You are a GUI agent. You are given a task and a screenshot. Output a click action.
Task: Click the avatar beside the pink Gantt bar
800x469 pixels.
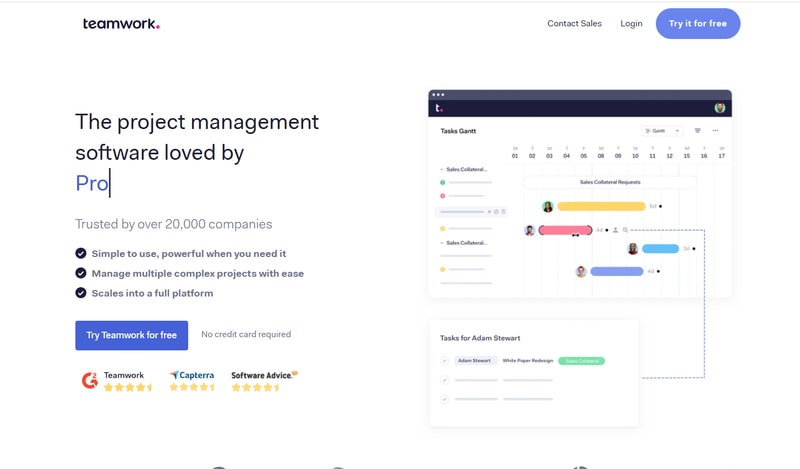(x=530, y=230)
